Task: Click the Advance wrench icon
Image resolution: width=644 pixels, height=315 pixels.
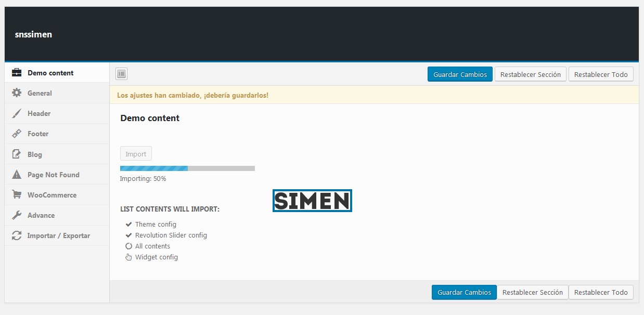Action: [17, 215]
